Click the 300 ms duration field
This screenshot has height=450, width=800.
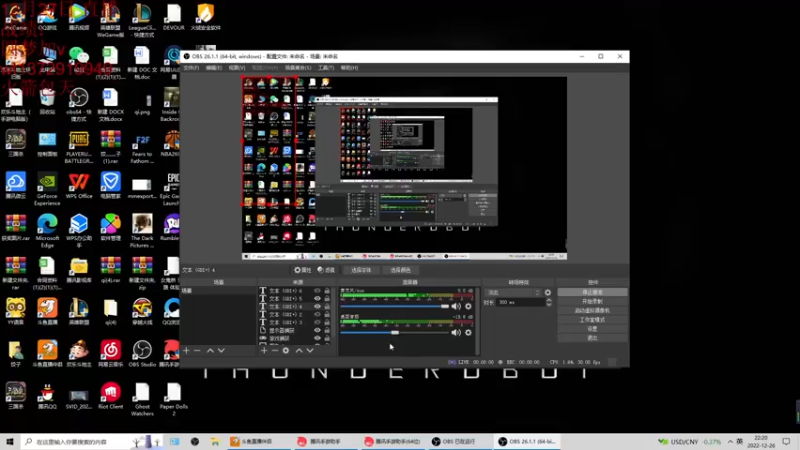[520, 303]
